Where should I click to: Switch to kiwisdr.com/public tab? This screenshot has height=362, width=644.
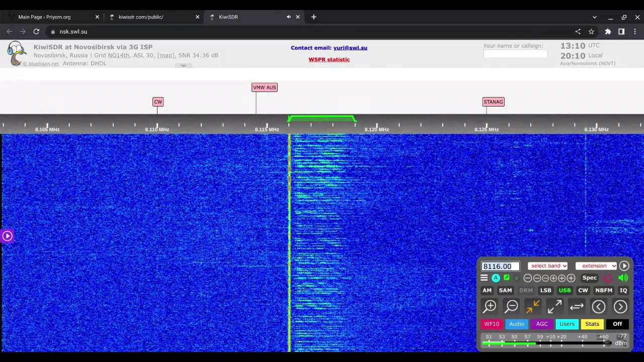pos(153,17)
